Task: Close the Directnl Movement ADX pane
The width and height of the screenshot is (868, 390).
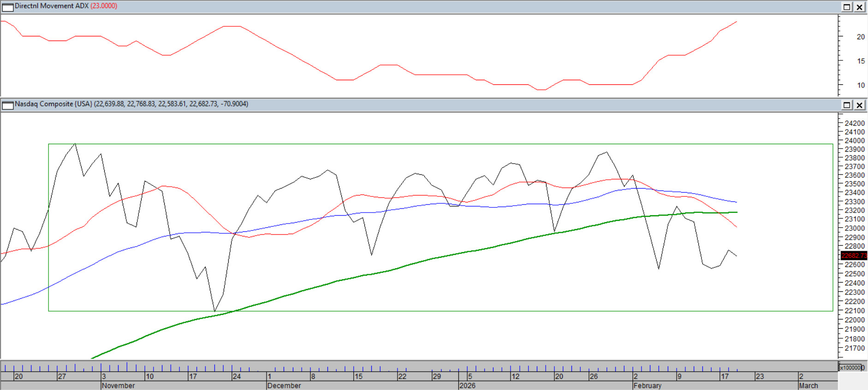Action: click(x=860, y=7)
